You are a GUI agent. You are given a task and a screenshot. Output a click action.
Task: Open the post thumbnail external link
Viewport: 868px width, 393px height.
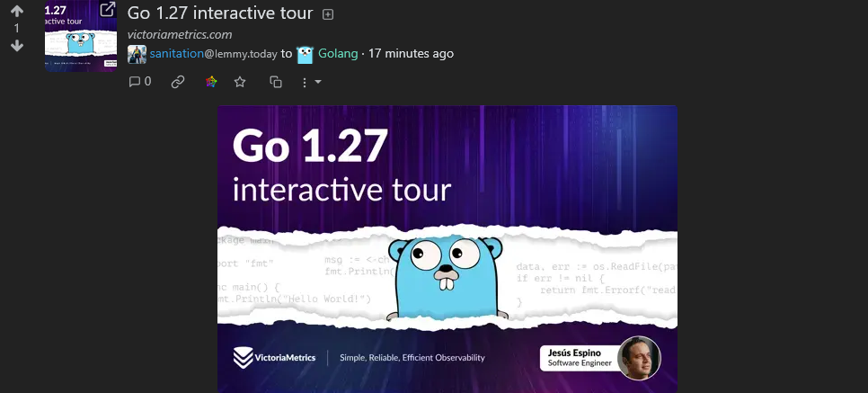click(81, 36)
